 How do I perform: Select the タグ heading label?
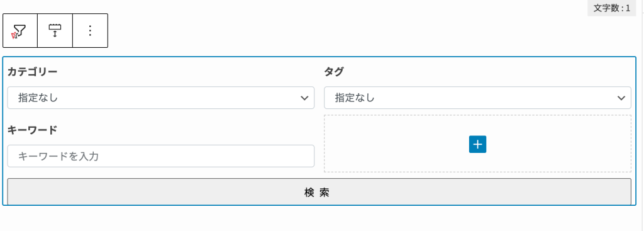pos(334,72)
